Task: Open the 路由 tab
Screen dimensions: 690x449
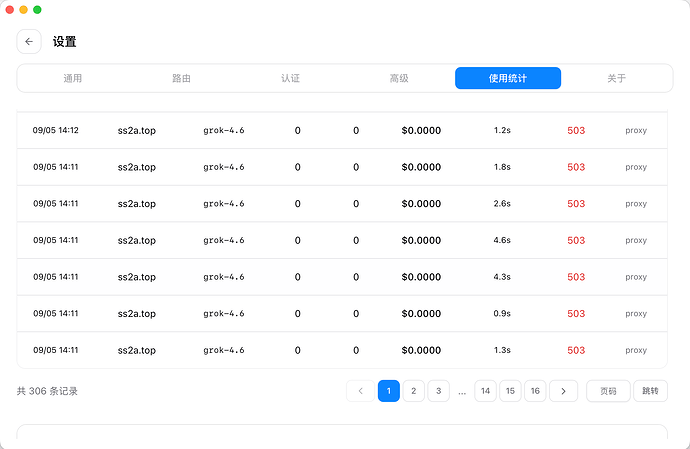Action: click(181, 78)
